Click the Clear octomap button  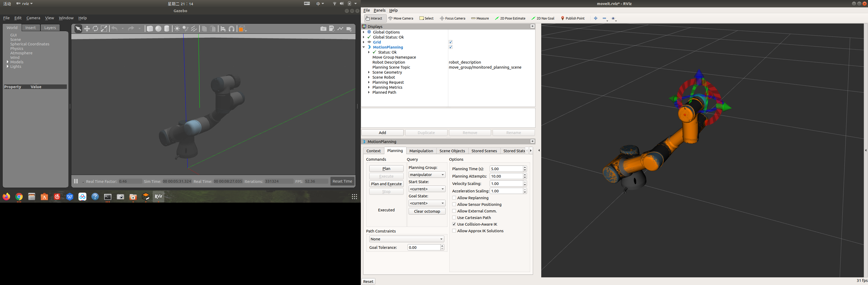click(x=427, y=211)
